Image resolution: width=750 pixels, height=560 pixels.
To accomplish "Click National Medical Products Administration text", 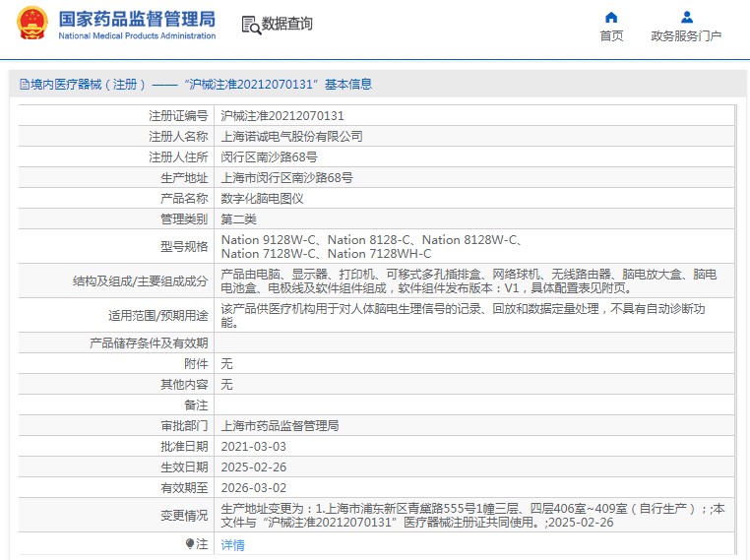I will pyautogui.click(x=137, y=35).
